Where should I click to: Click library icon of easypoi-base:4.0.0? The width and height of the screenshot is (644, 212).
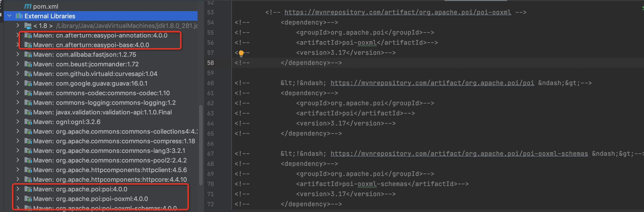coord(28,45)
